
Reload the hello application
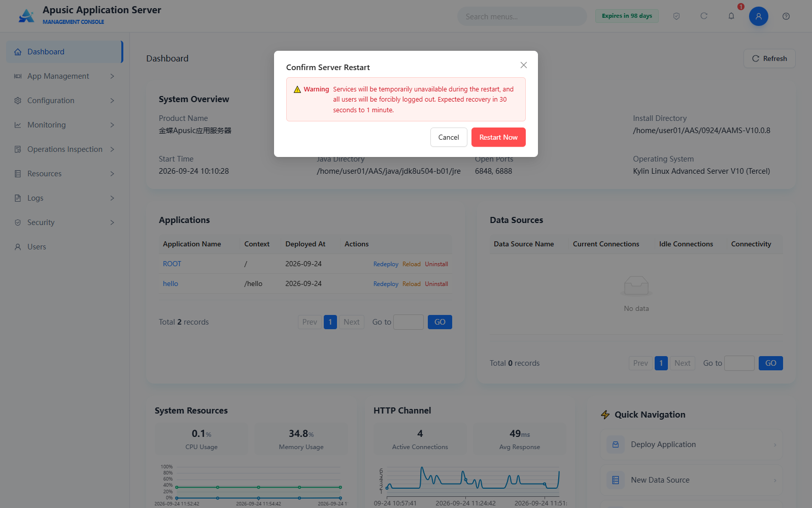pos(412,284)
